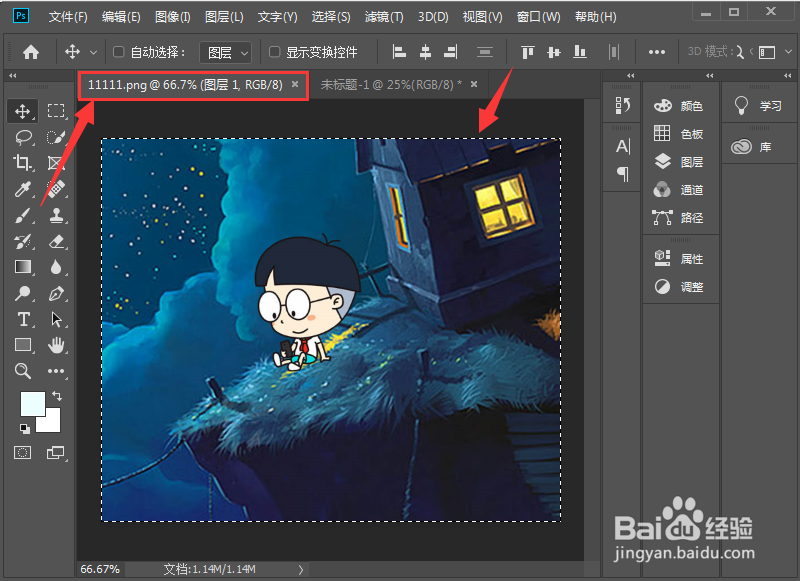Viewport: 800px width, 581px height.
Task: Open the 颜色 panel
Action: [680, 106]
